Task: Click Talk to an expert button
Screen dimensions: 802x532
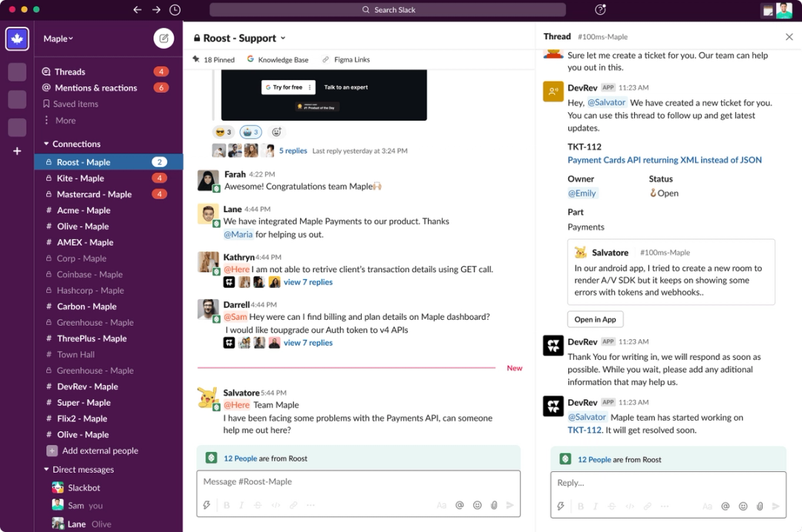Action: point(346,88)
